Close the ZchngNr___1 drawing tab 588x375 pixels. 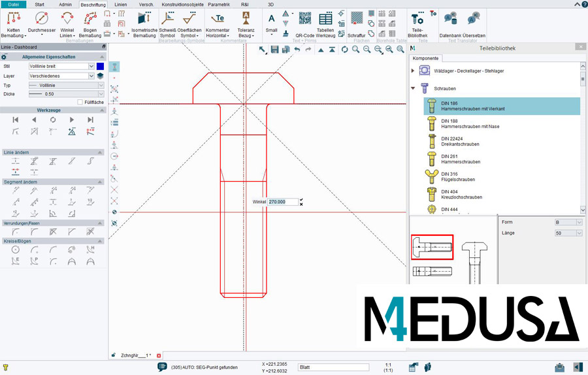point(159,355)
